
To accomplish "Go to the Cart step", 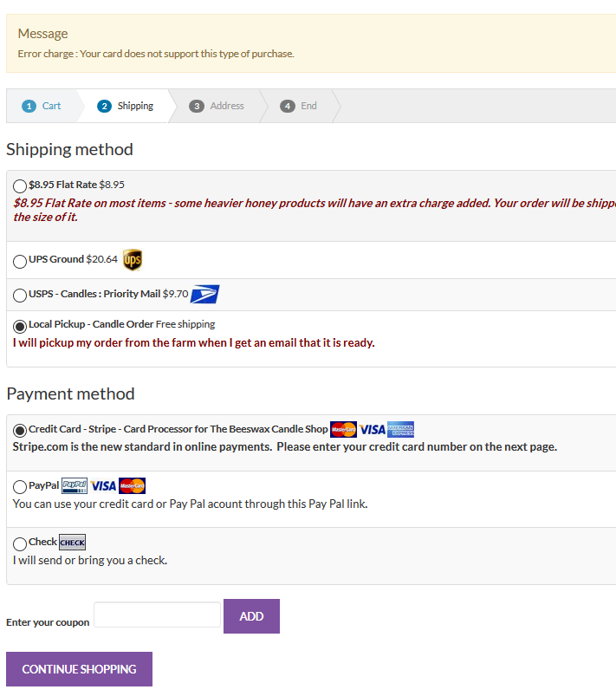I will (42, 106).
